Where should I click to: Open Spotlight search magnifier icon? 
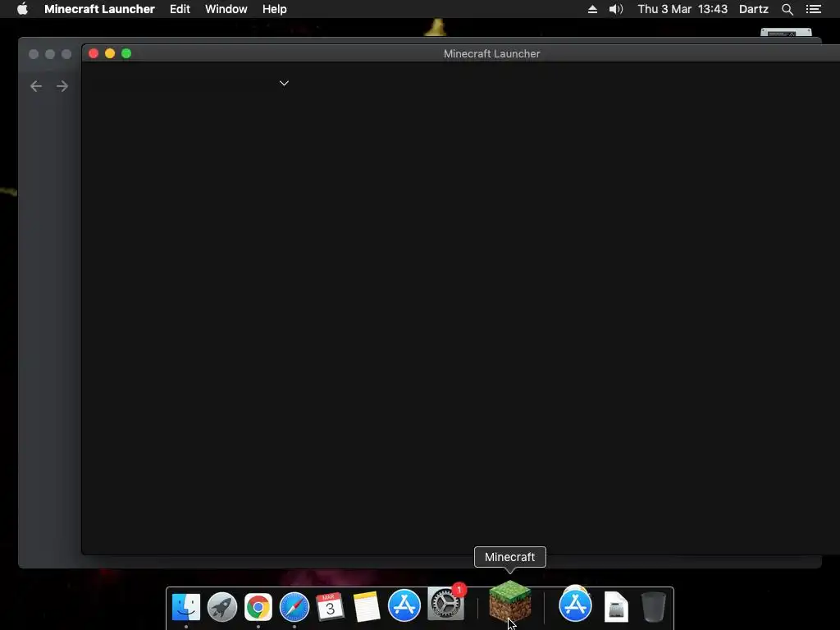tap(787, 9)
